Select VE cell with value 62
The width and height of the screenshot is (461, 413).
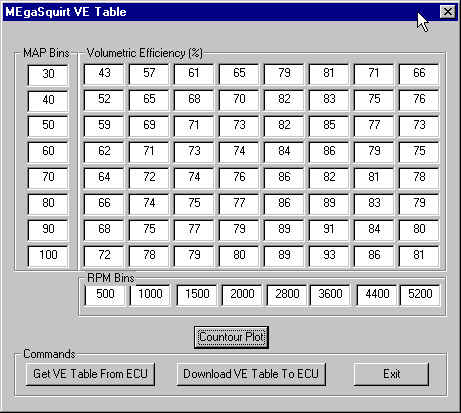coord(104,152)
